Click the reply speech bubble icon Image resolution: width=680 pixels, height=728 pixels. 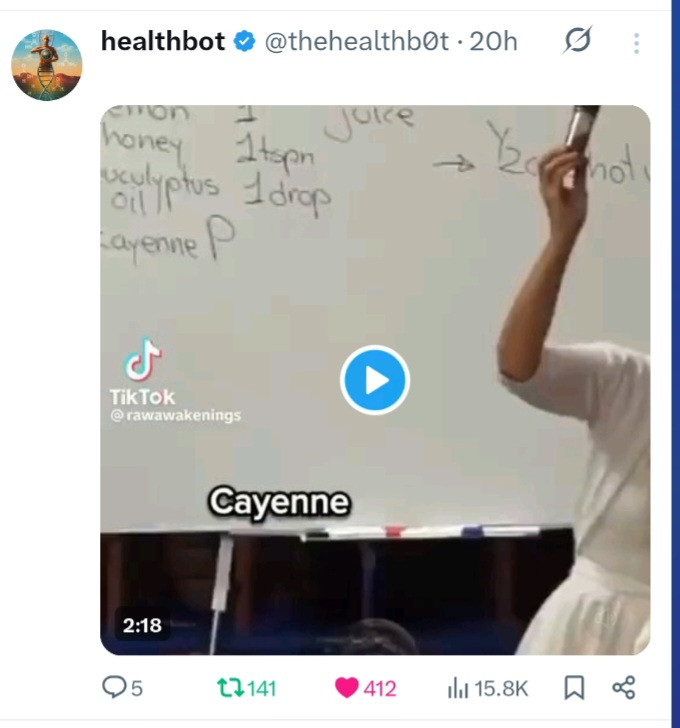point(114,688)
